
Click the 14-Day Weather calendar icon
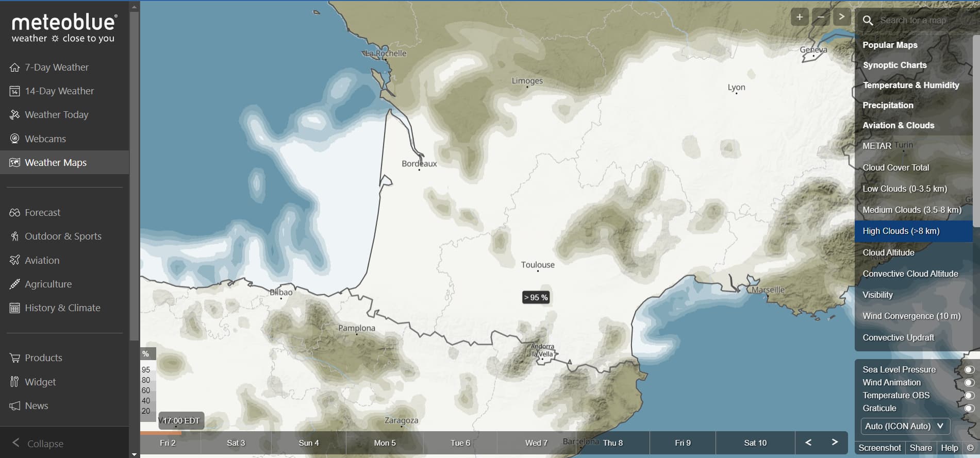click(14, 91)
